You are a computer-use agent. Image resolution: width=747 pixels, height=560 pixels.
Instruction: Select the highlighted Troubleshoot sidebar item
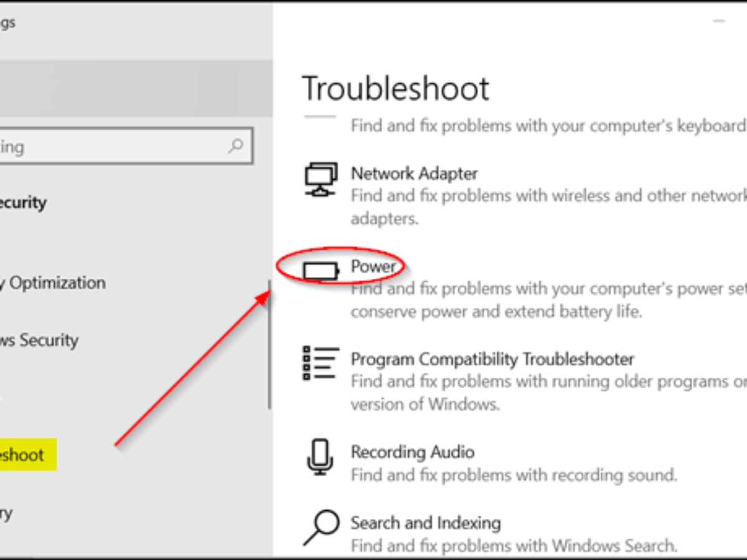point(25,454)
